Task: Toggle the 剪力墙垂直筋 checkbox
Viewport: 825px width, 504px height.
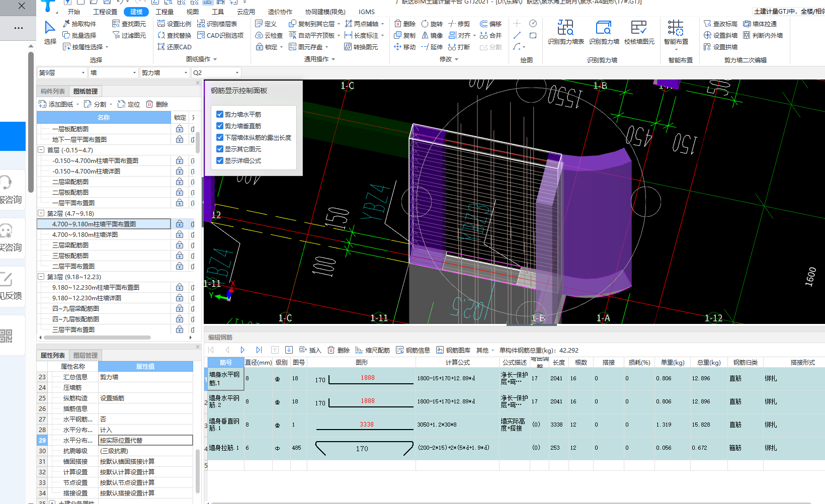Action: 220,126
